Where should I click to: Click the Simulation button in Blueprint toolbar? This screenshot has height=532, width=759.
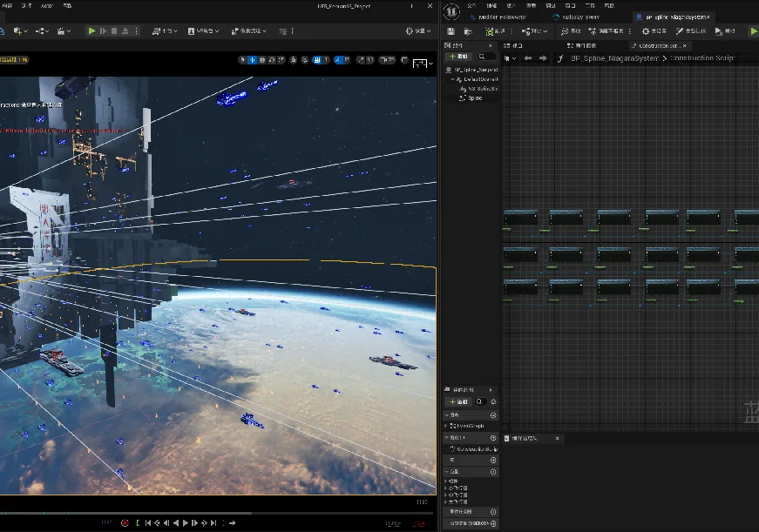tap(725, 31)
